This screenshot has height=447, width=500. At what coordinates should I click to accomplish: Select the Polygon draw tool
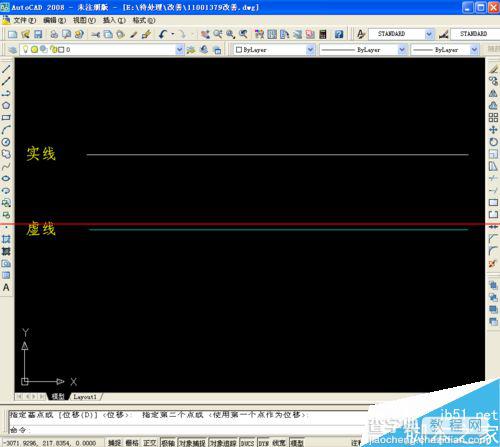(x=6, y=105)
